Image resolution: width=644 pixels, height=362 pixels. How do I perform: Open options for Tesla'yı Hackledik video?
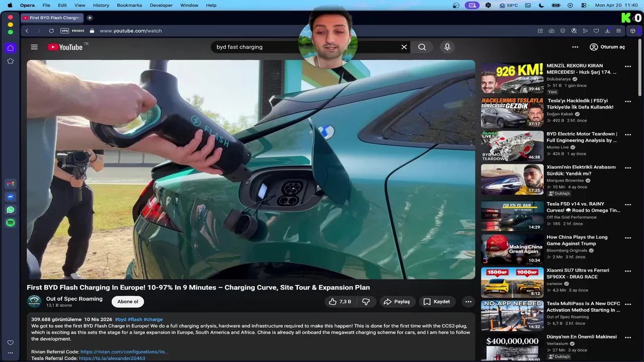pos(627,101)
